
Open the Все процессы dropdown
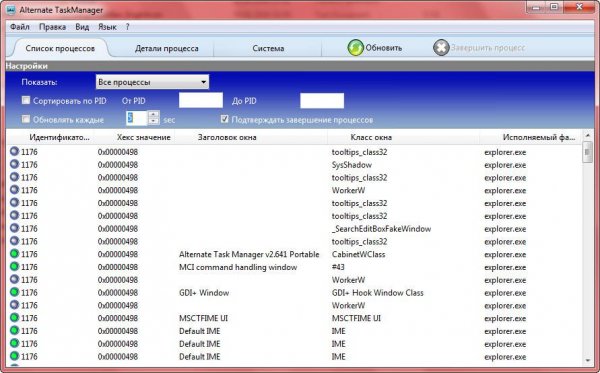point(152,82)
